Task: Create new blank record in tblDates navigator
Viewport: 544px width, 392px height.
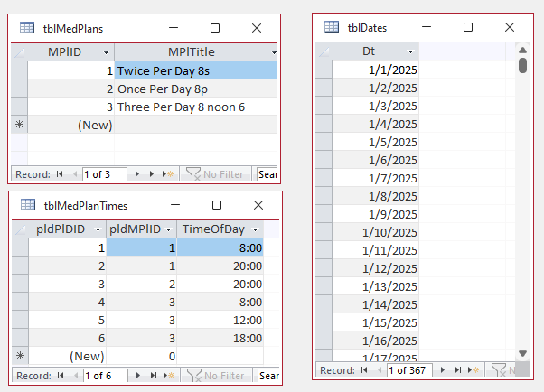Action: click(x=474, y=370)
